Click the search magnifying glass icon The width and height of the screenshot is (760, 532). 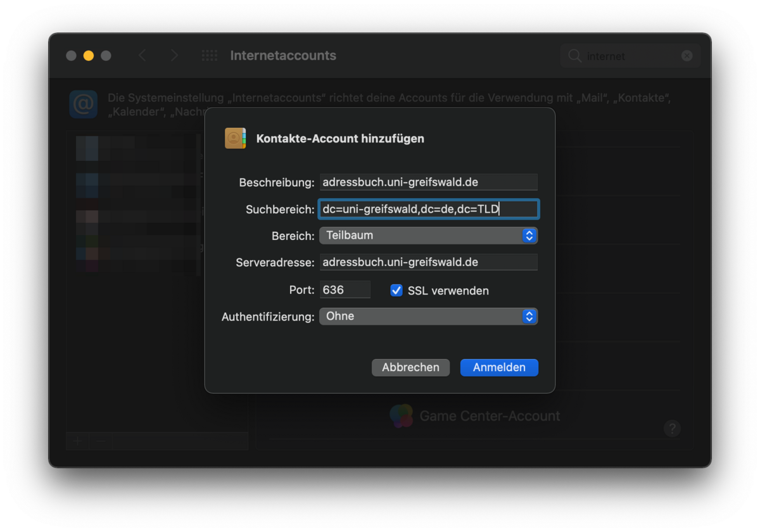click(x=574, y=56)
